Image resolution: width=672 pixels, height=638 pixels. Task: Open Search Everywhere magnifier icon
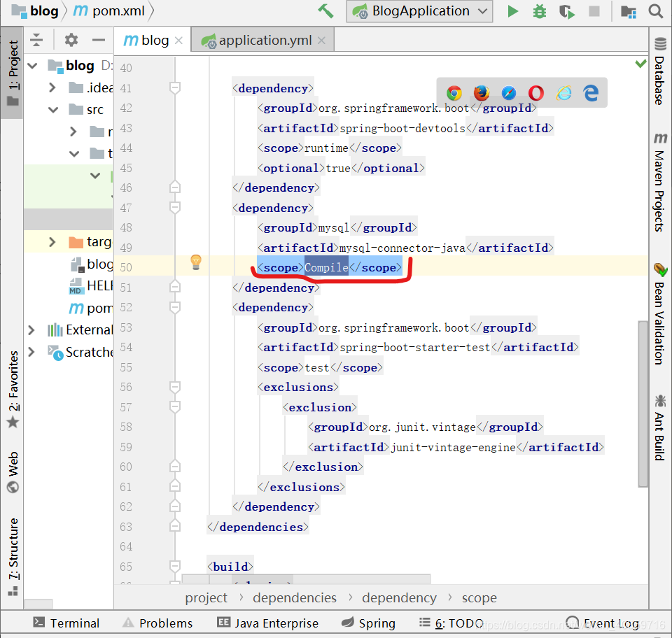click(654, 11)
